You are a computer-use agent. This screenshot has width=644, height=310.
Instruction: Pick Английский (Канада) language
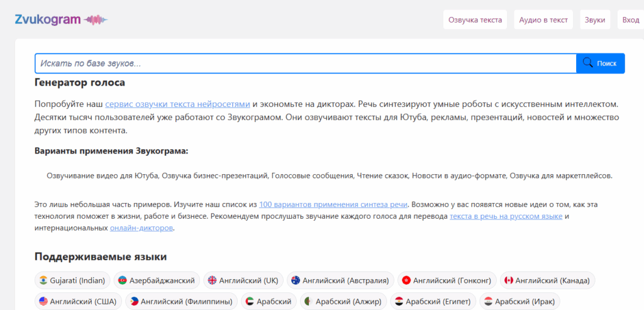pyautogui.click(x=548, y=280)
